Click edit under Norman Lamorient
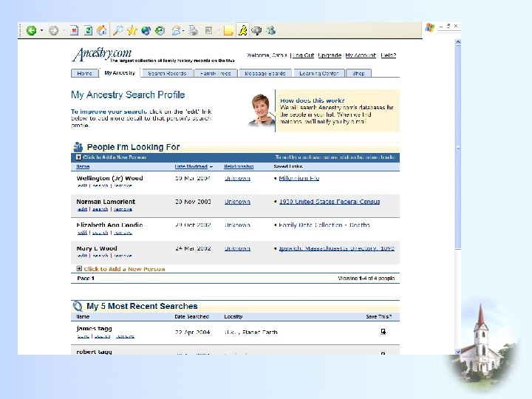Screen dimensions: 532x399 pyautogui.click(x=83, y=209)
